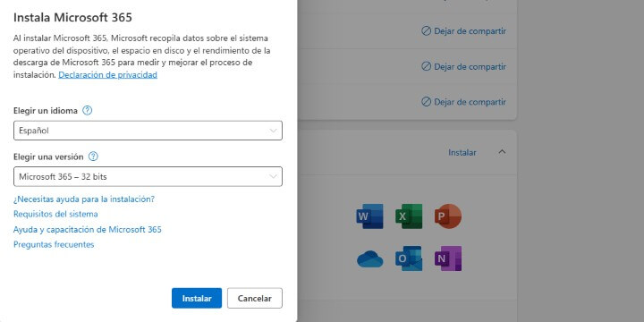644x322 pixels.
Task: Click the Outlook app icon
Action: pyautogui.click(x=409, y=258)
